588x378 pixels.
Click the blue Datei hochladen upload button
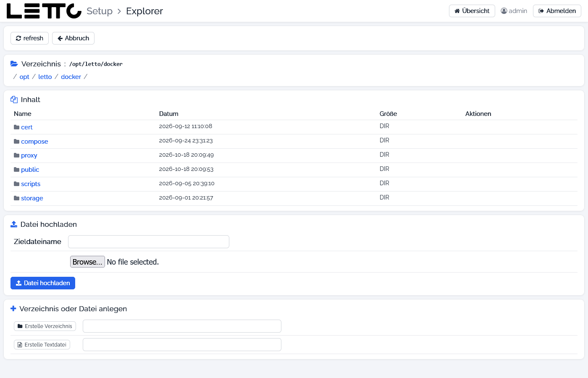(43, 283)
